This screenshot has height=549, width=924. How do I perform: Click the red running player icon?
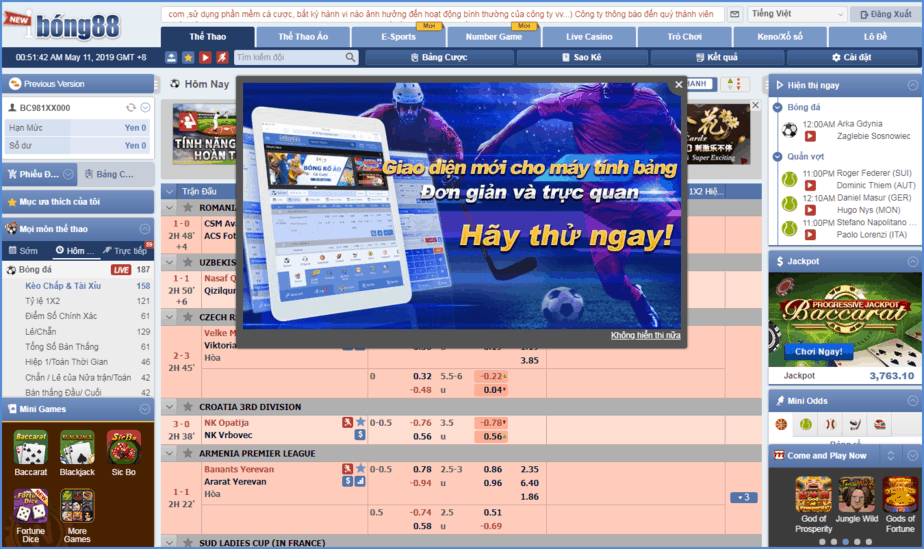click(x=222, y=57)
